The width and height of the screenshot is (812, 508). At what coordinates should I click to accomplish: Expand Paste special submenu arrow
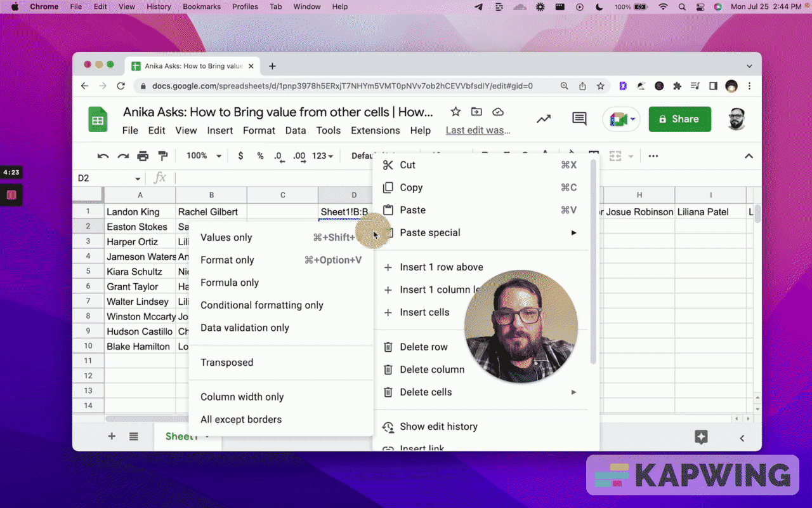pos(573,232)
